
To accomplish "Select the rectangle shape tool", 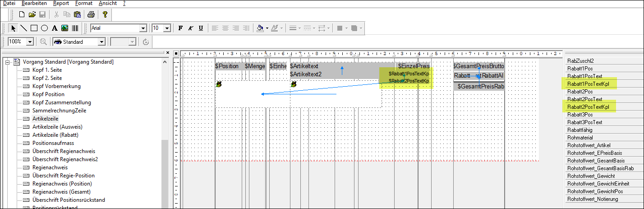I will [x=34, y=28].
